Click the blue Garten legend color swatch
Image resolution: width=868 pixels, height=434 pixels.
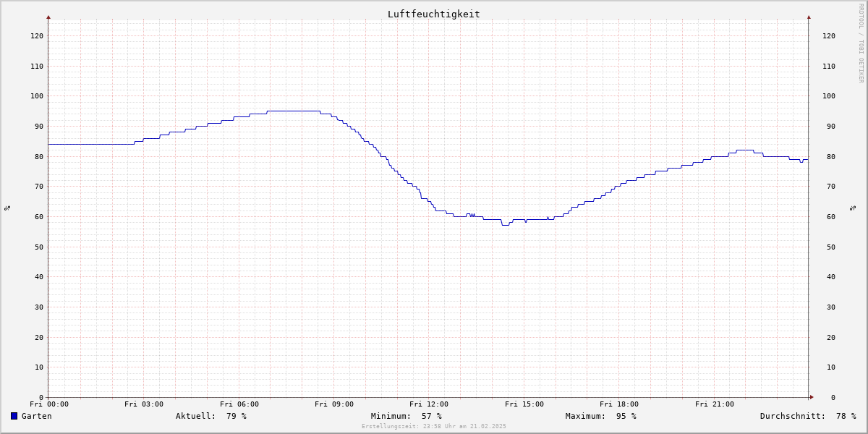coord(14,416)
